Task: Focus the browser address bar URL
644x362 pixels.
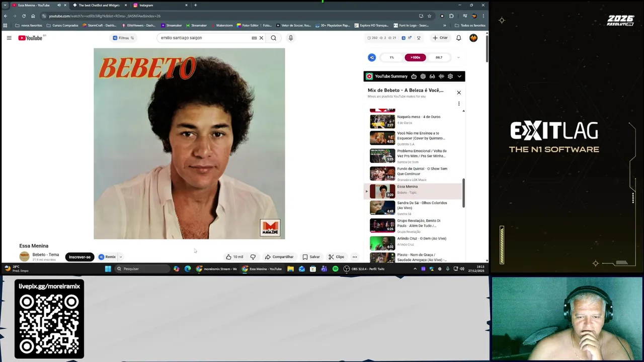Action: coord(105,16)
